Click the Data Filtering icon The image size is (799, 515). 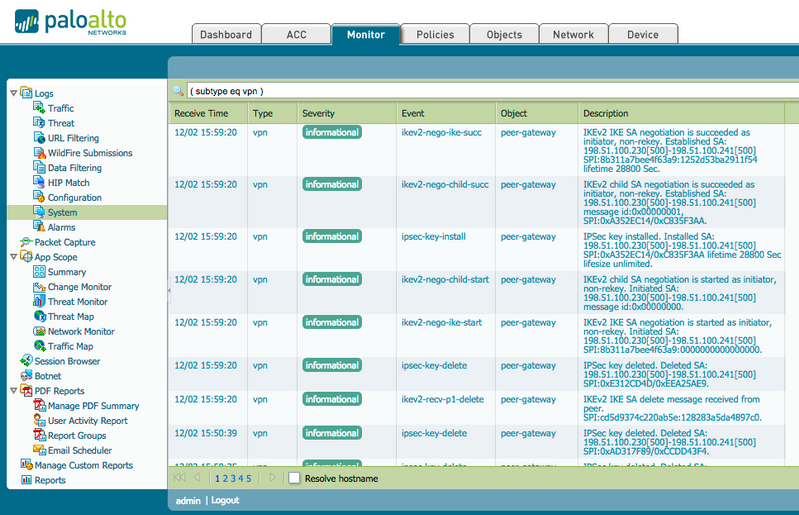click(39, 167)
